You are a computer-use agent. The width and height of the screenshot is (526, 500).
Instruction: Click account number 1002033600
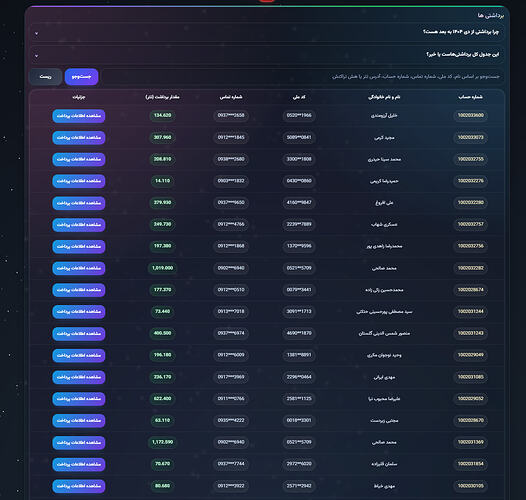click(x=471, y=115)
